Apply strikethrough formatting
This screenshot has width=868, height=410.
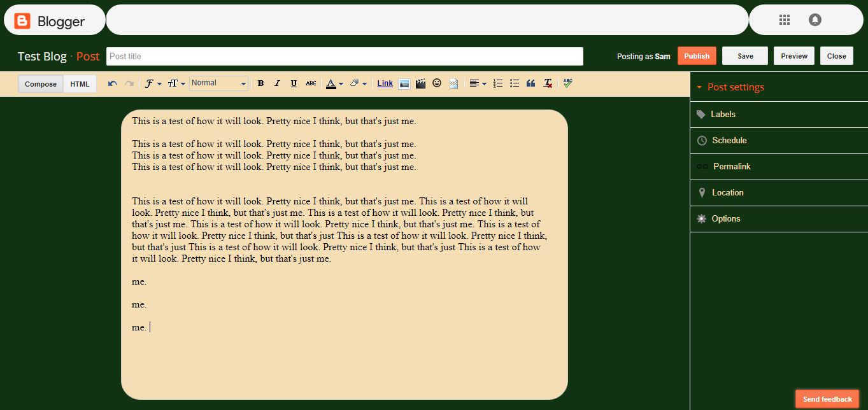[x=310, y=83]
